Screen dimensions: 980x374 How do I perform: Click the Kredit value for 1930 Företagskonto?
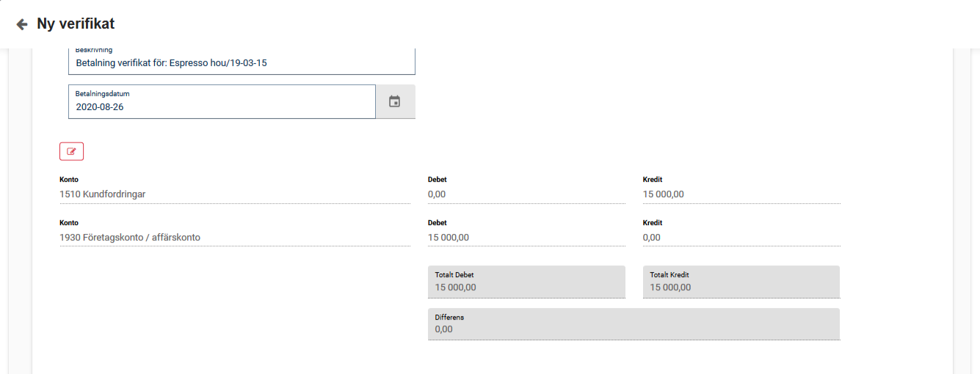pos(741,238)
